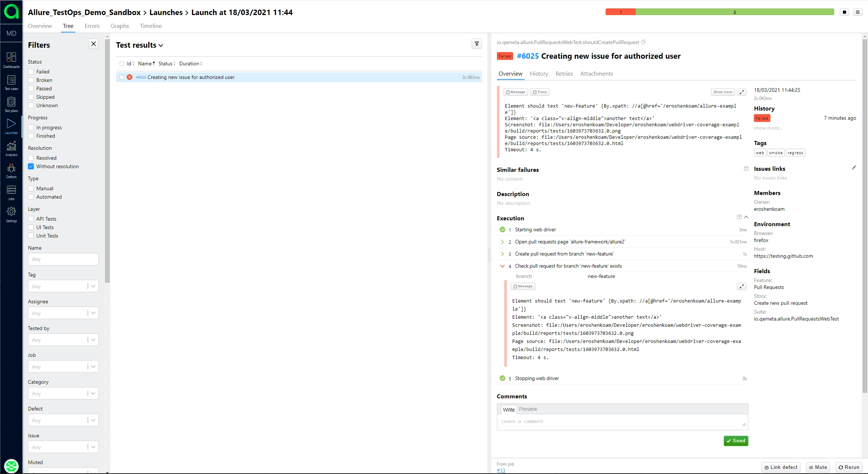Edit Issues links with pencil icon

pyautogui.click(x=854, y=168)
